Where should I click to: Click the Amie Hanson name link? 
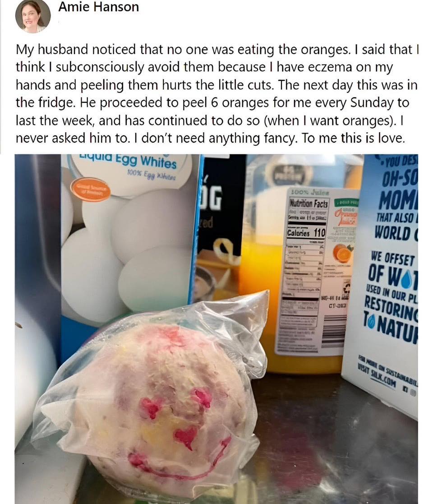98,7
